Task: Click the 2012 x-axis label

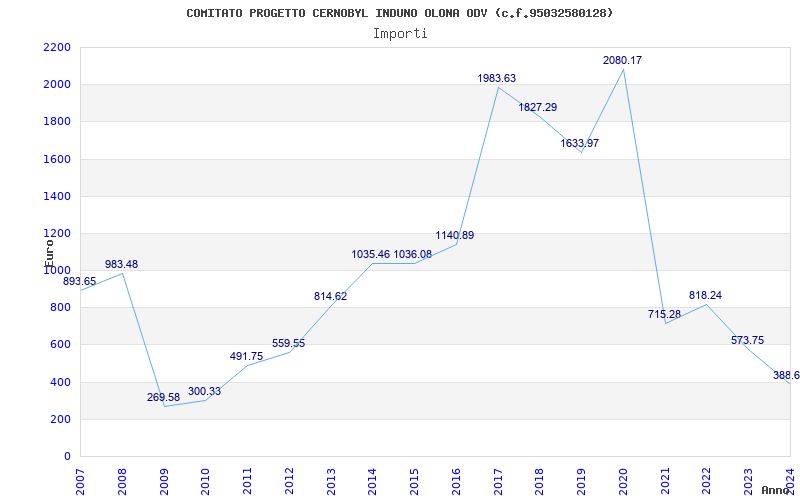Action: (x=289, y=481)
